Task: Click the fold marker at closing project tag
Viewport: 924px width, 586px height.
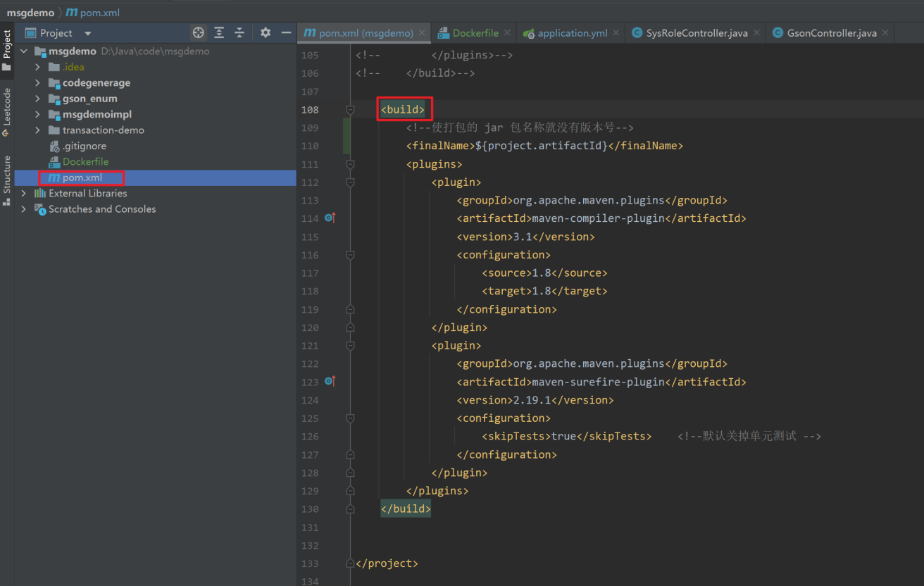Action: click(x=350, y=563)
